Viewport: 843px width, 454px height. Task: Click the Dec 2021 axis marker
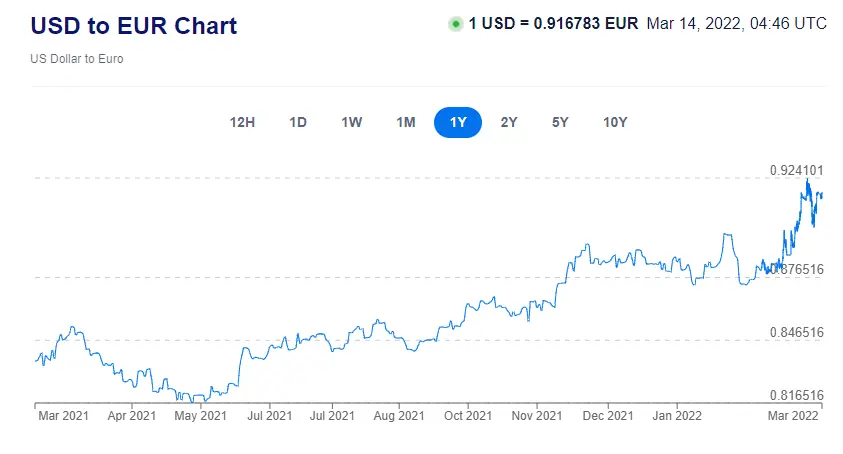point(607,415)
